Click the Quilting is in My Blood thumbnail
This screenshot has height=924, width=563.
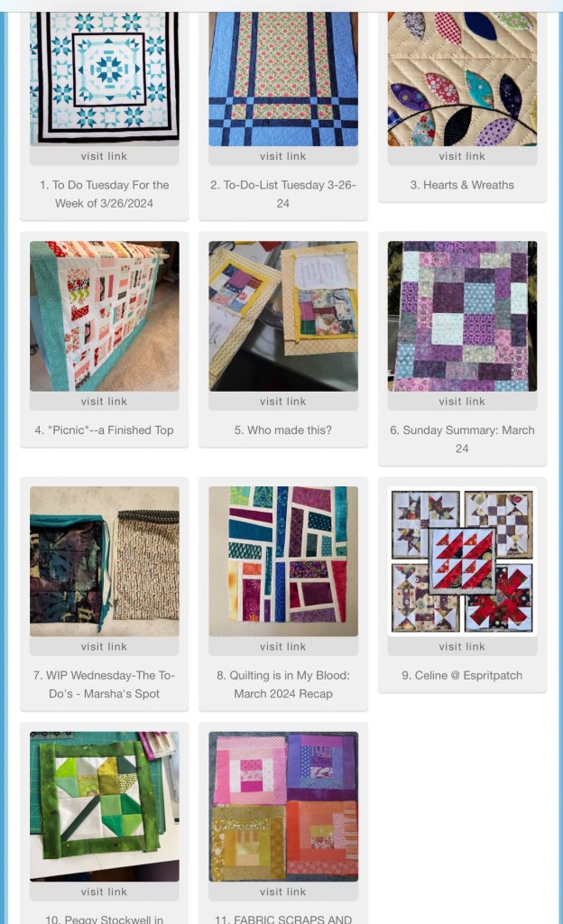pyautogui.click(x=283, y=561)
